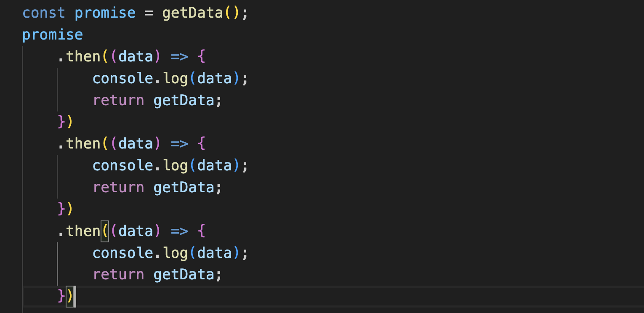Click data parameter in second then callback

click(x=136, y=144)
